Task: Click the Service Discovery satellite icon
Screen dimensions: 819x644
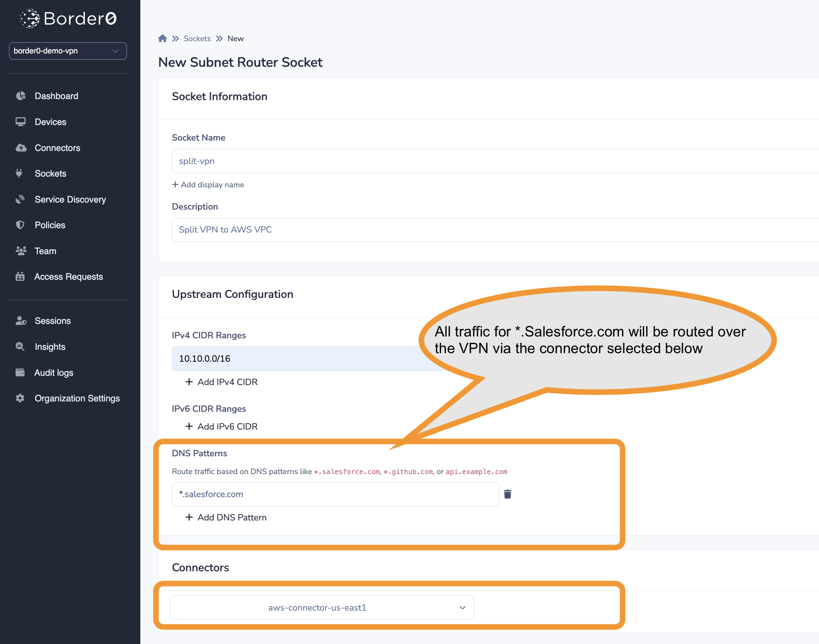Action: [20, 199]
